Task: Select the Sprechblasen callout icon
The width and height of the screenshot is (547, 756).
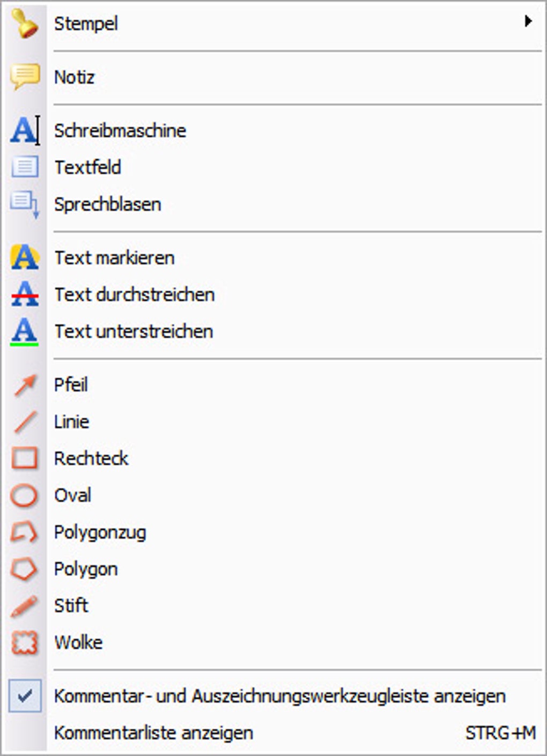Action: 25,204
